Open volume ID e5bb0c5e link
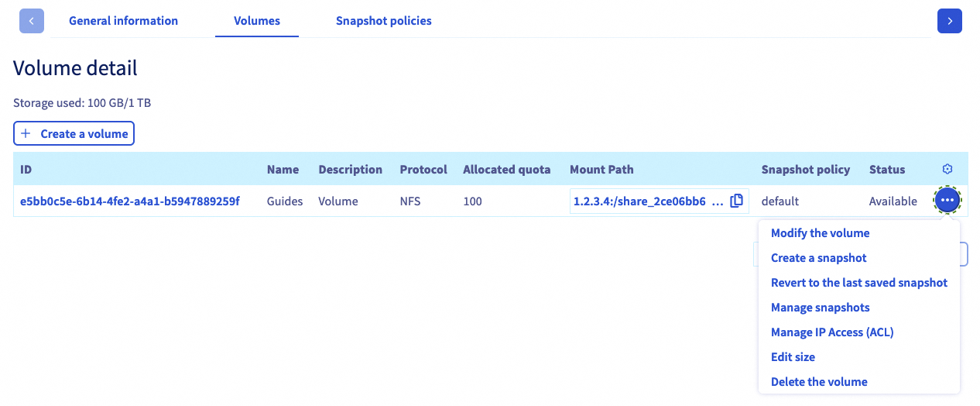This screenshot has width=980, height=406. coord(130,201)
